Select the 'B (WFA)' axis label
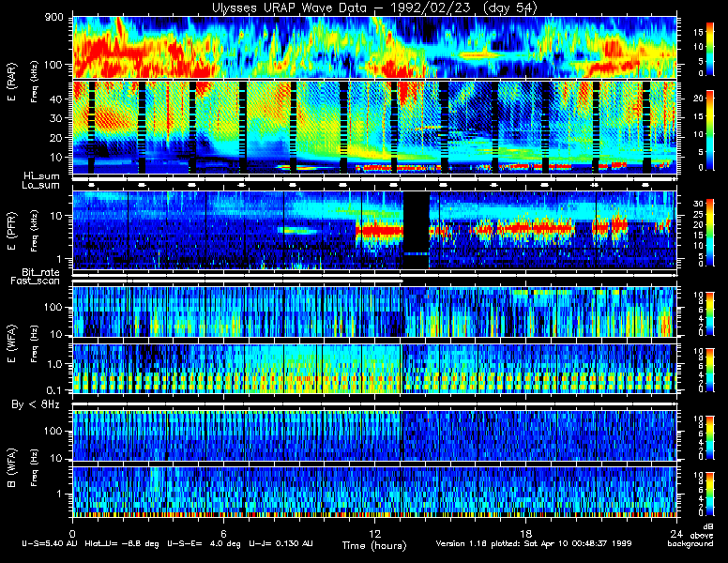Viewport: 728px width, 563px height. pyautogui.click(x=12, y=467)
